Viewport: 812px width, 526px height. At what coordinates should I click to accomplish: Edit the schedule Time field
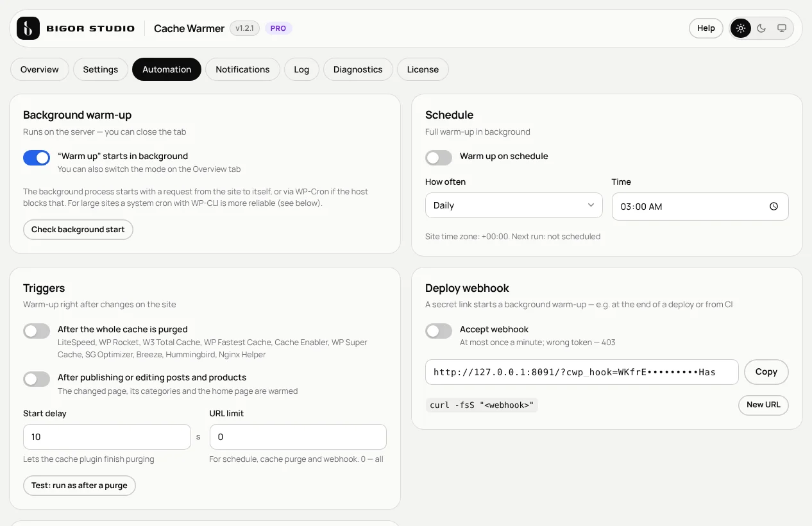point(700,207)
